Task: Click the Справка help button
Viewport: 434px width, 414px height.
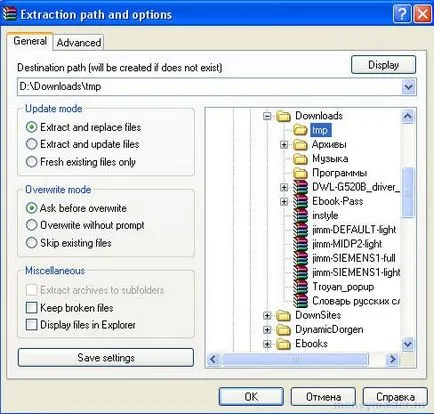Action: [395, 397]
